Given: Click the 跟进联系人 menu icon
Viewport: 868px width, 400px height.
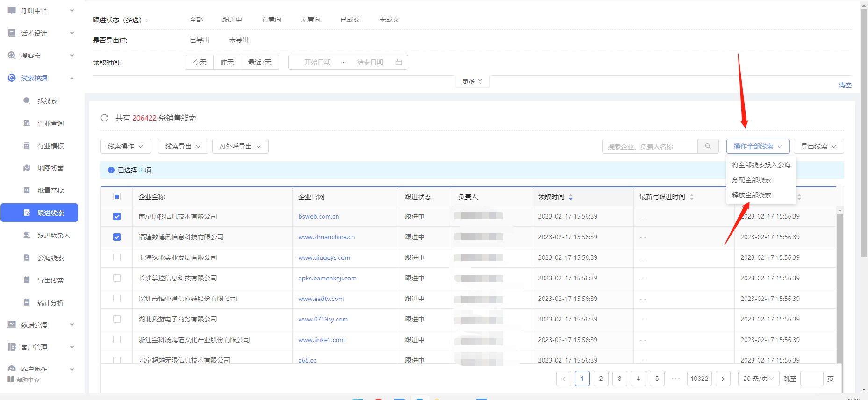Looking at the screenshot, I should [27, 235].
